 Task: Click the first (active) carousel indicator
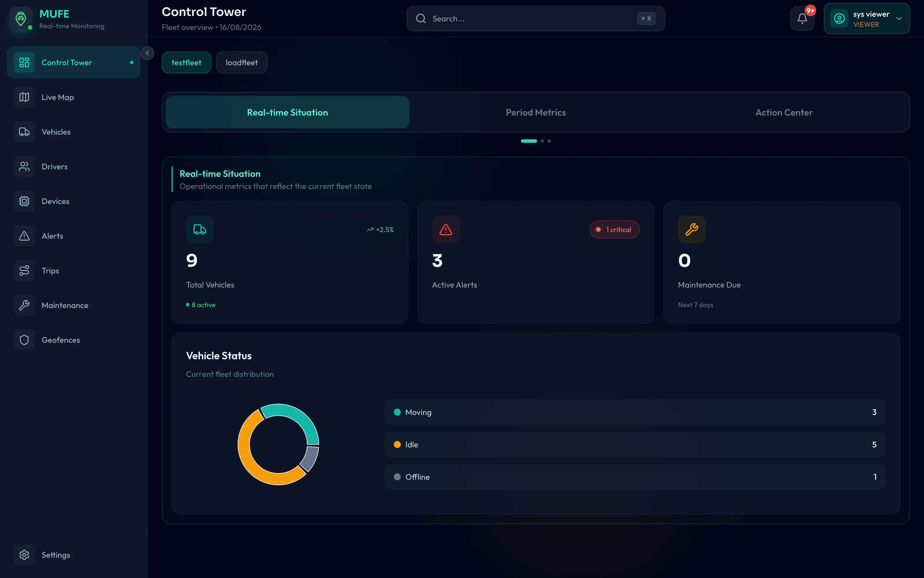[529, 141]
